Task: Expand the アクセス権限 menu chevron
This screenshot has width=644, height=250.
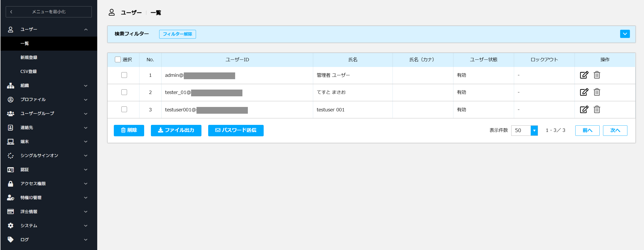Action: 86,184
